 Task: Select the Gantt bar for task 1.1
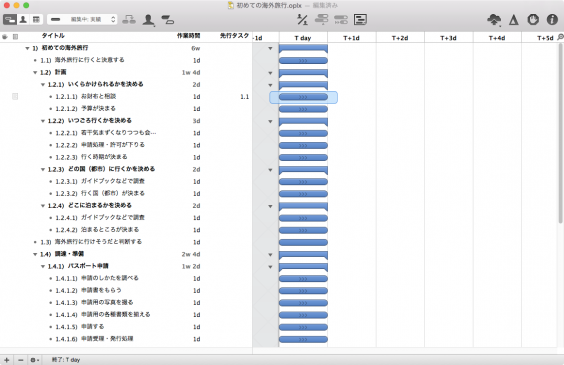[x=303, y=60]
